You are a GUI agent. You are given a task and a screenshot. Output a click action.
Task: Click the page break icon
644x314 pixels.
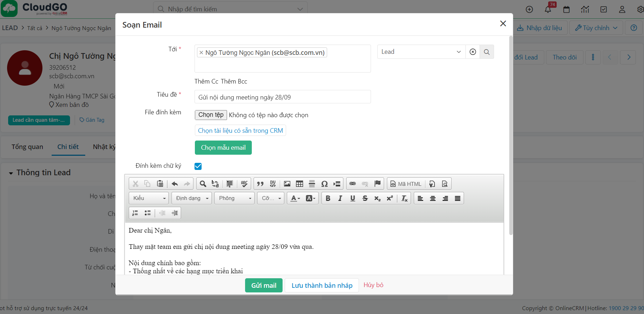337,184
